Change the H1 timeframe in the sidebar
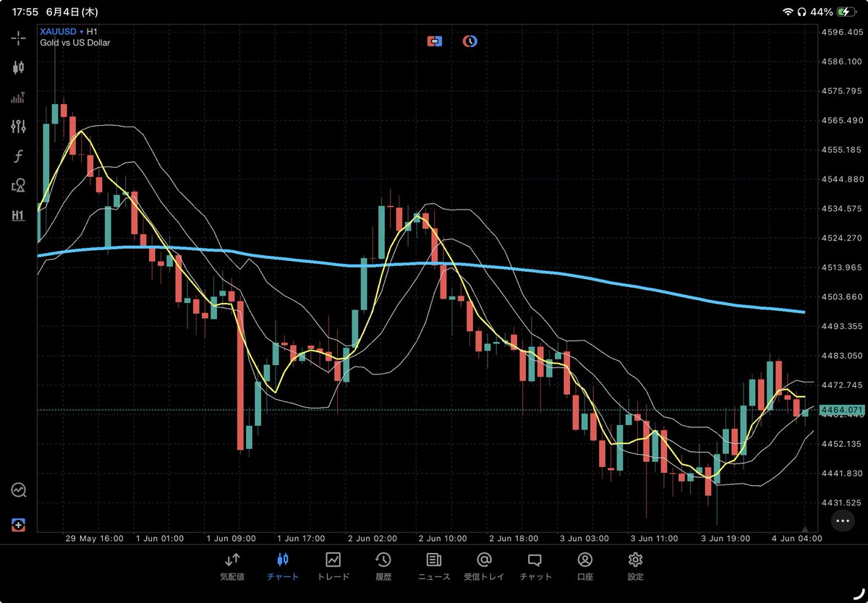The height and width of the screenshot is (603, 868). pos(18,215)
